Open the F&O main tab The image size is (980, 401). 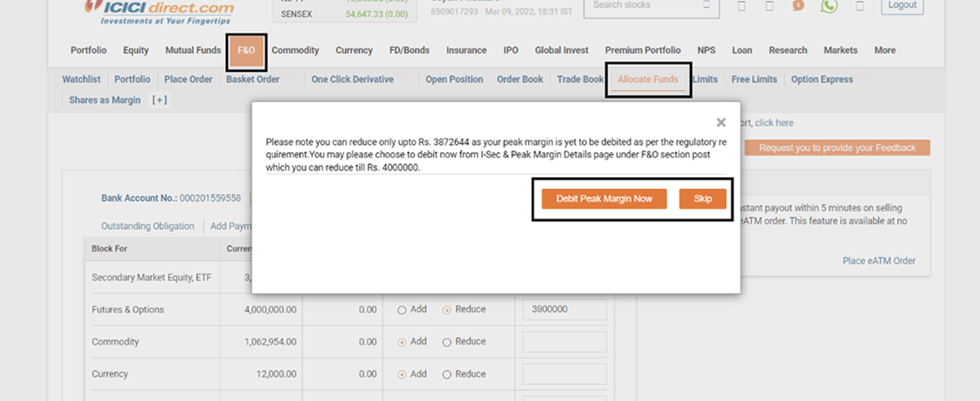pyautogui.click(x=246, y=51)
